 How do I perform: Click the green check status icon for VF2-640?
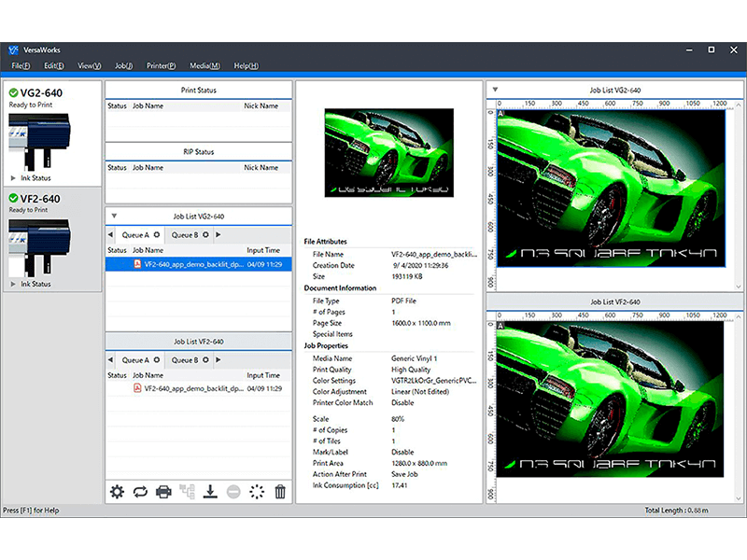point(13,198)
